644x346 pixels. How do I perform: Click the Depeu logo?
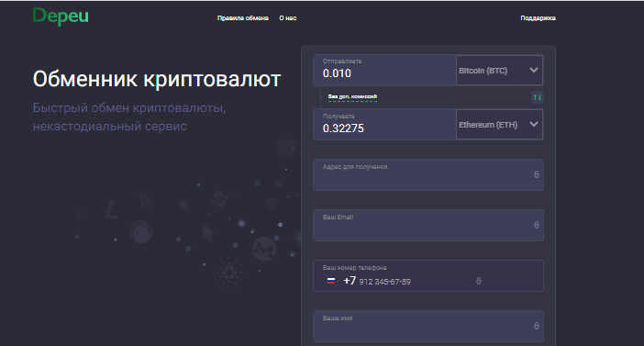[61, 17]
